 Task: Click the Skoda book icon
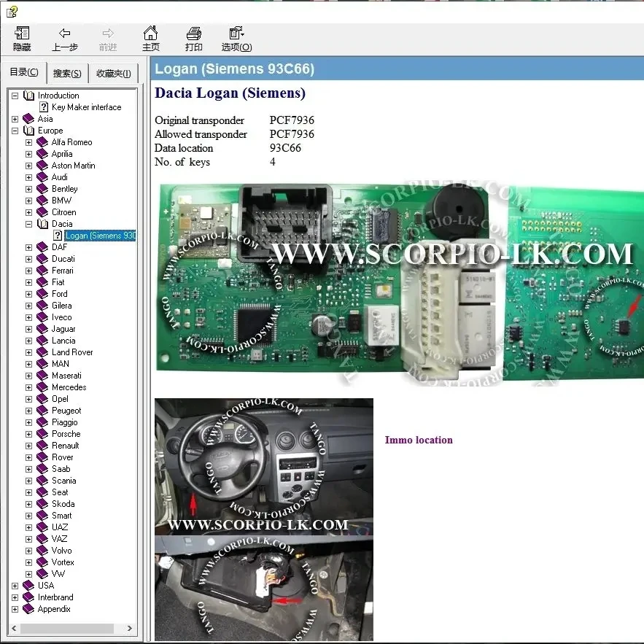tap(42, 504)
